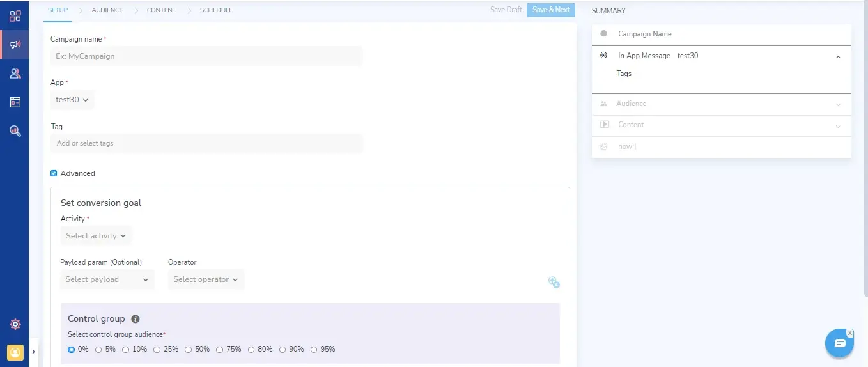Open the App dropdown showing test30
This screenshot has height=367, width=868.
click(x=72, y=100)
